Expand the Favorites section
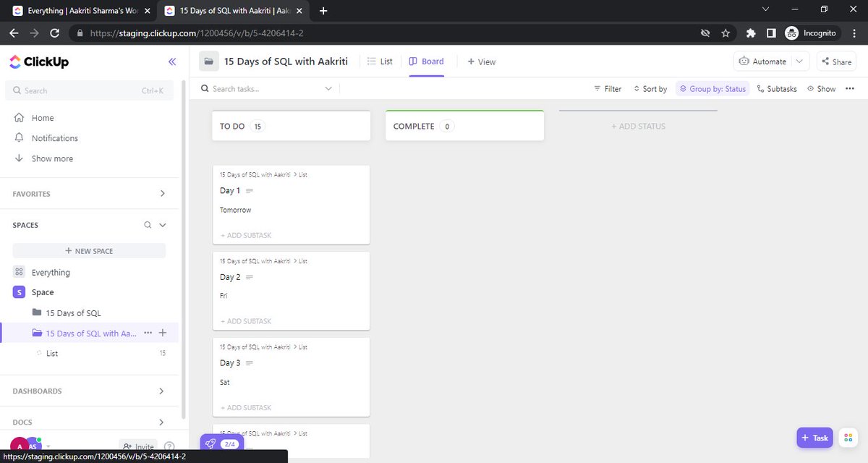Image resolution: width=868 pixels, height=463 pixels. click(162, 194)
